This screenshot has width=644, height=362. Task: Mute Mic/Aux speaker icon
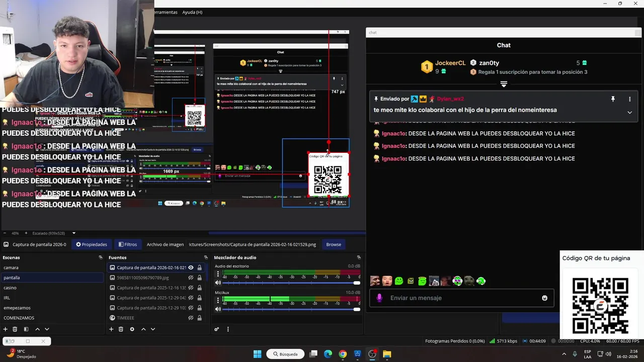218,309
